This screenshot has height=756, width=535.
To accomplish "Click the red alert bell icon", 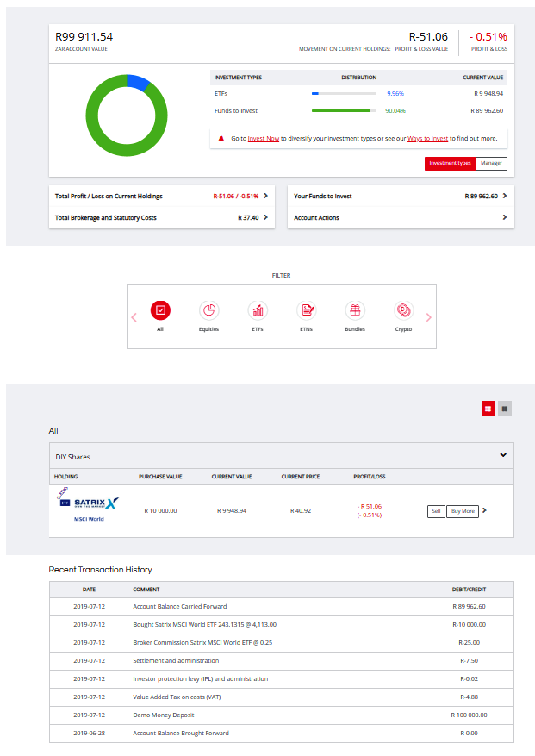I will [x=221, y=139].
